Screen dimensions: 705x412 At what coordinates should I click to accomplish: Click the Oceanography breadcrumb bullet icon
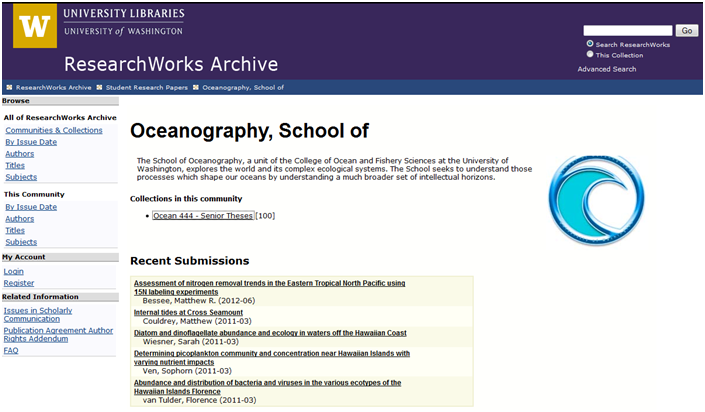196,87
